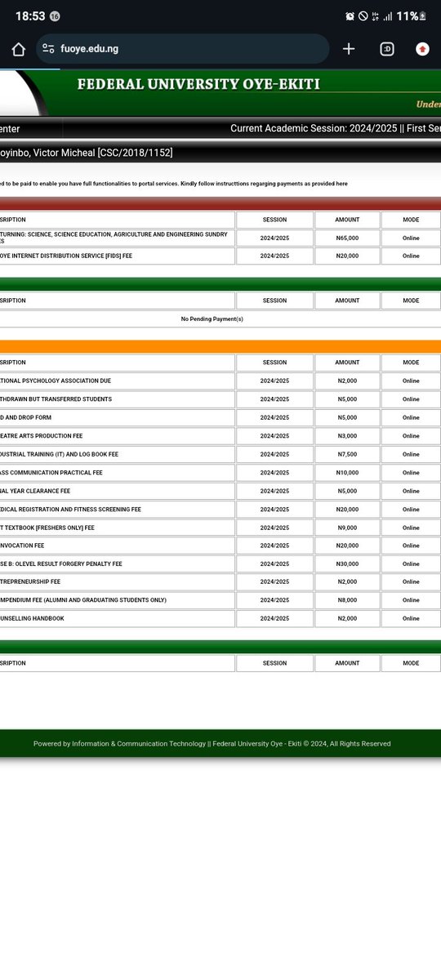
Task: Click the Psychology Association Due row
Action: (220, 381)
